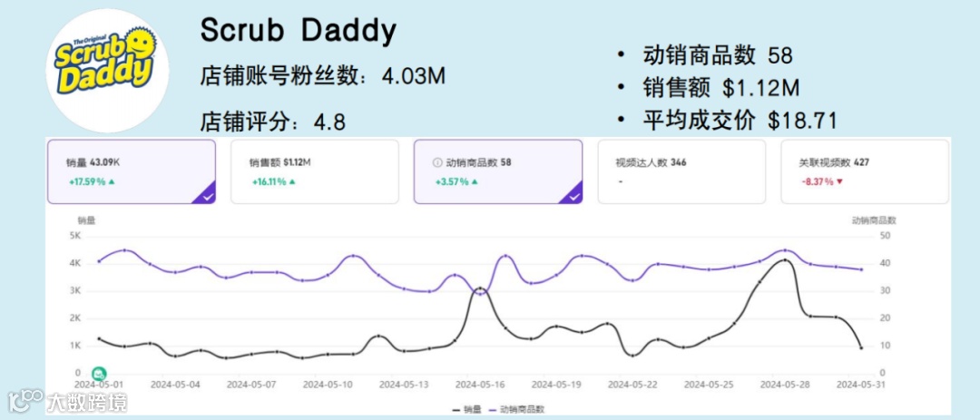Select the 视频达人数 346 metric card
The height and width of the screenshot is (420, 980).
(681, 171)
